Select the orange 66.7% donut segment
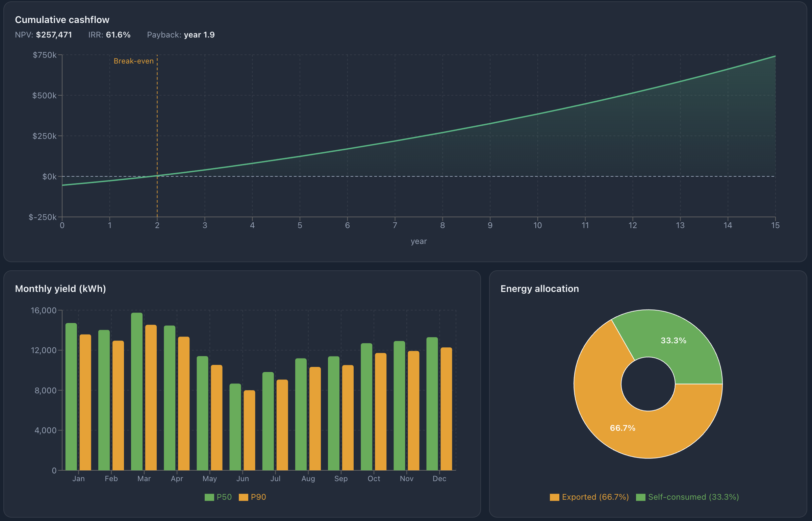This screenshot has height=521, width=812. point(622,428)
